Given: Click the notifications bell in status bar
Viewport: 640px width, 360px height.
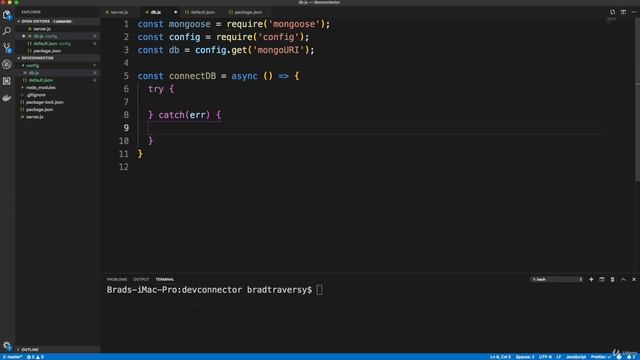Looking at the screenshot, I should click(631, 357).
